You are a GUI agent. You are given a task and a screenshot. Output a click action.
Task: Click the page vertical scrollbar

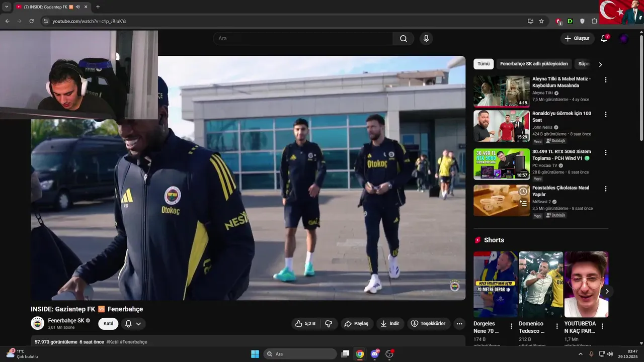pyautogui.click(x=641, y=88)
